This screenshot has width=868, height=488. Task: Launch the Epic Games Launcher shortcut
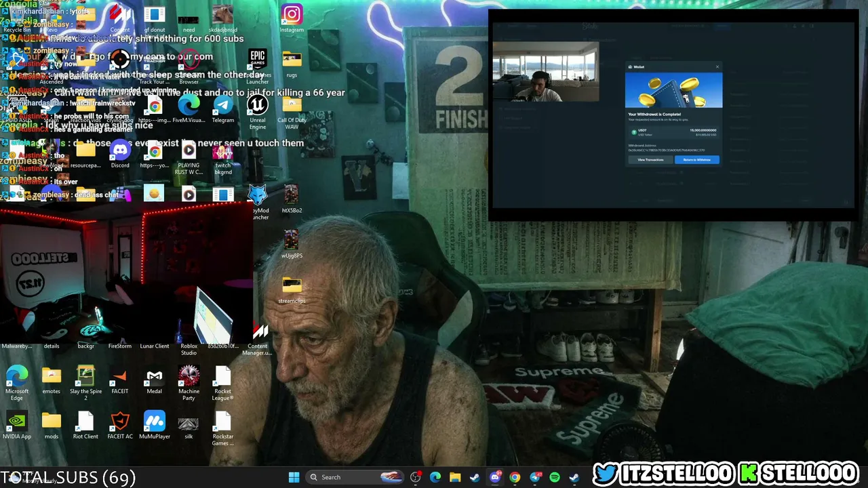click(x=257, y=66)
